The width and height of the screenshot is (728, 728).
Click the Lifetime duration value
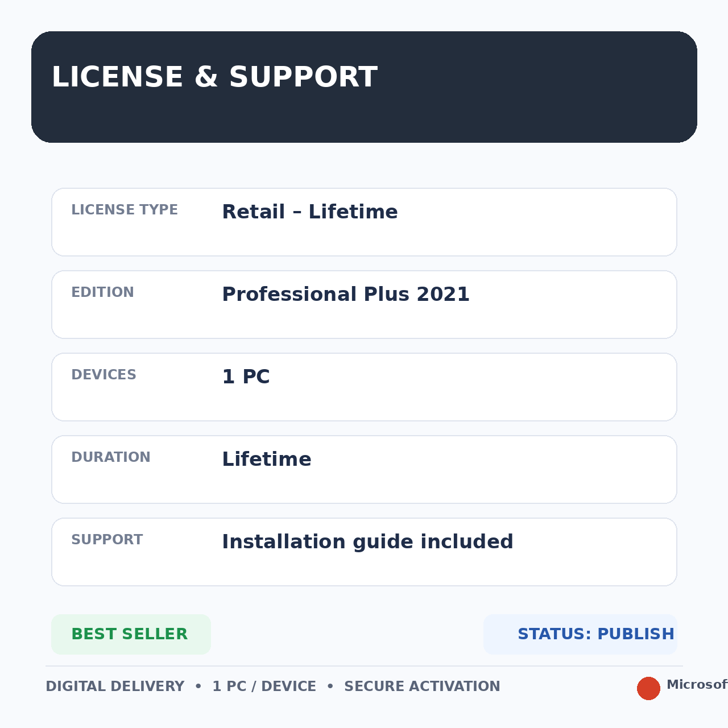pyautogui.click(x=267, y=460)
